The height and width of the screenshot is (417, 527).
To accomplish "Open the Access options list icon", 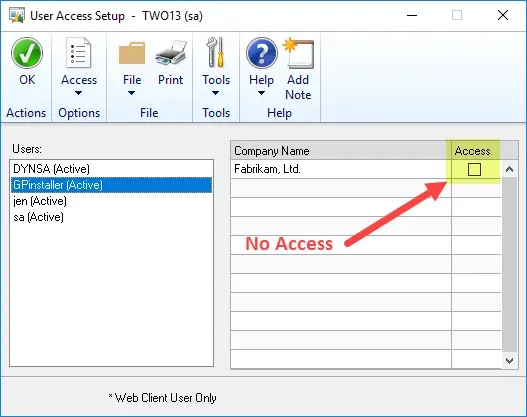I will tap(78, 53).
